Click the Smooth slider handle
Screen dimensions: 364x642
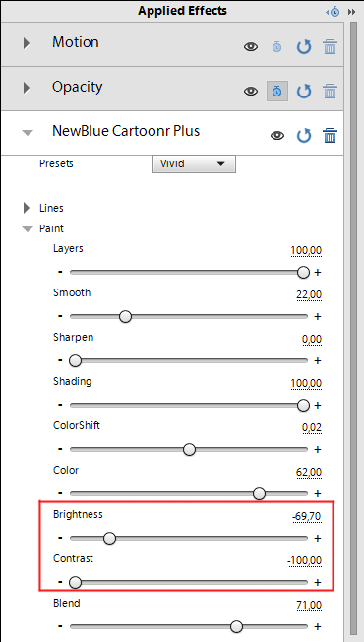pyautogui.click(x=125, y=316)
